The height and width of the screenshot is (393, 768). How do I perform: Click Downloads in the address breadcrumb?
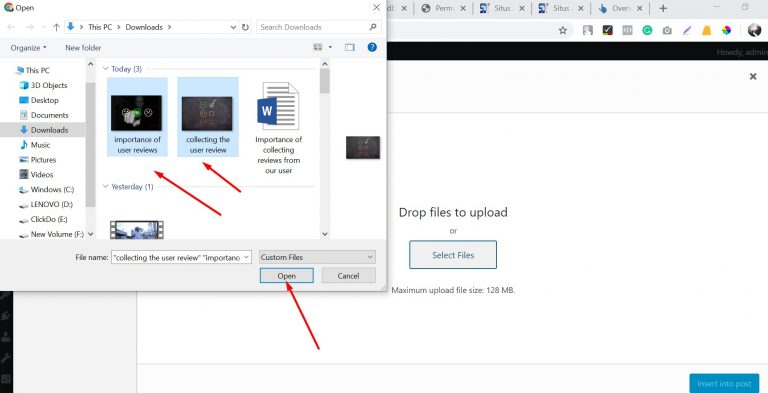click(144, 27)
